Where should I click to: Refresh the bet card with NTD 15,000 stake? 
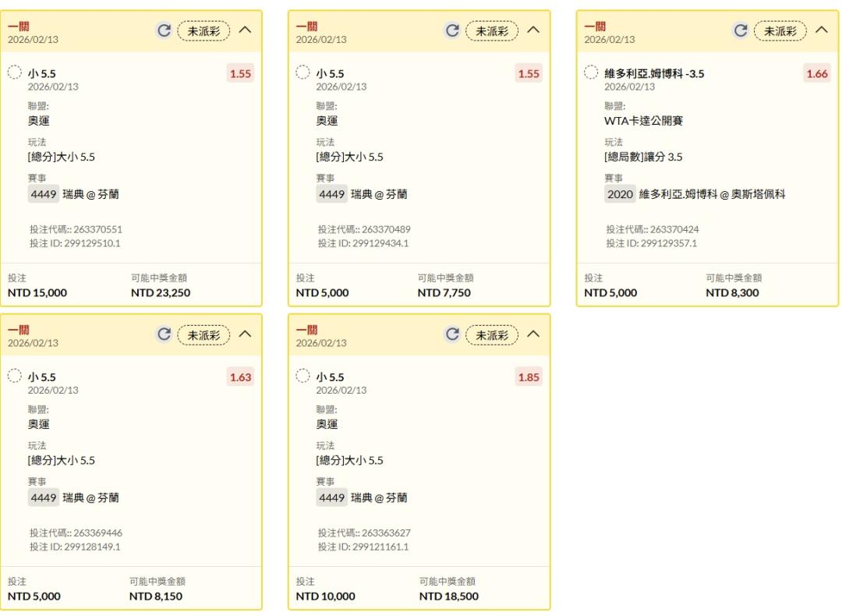(164, 30)
